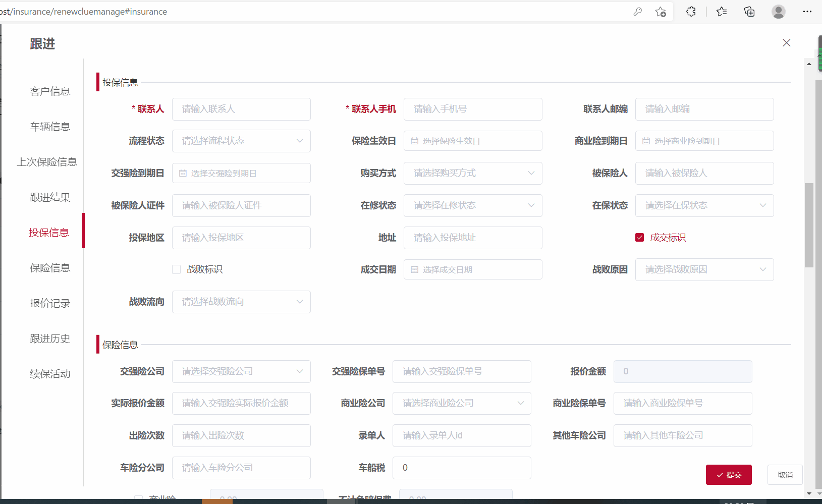822x504 pixels.
Task: Click the dialog vertical scrollbar thumb
Action: (x=809, y=225)
